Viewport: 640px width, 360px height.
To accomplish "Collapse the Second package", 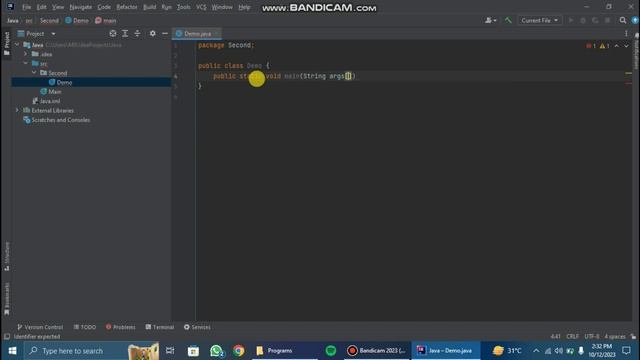I will coord(34,73).
